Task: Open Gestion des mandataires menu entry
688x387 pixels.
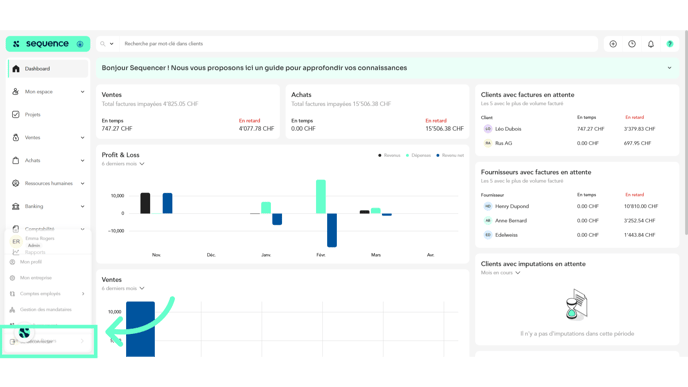Action: click(45, 310)
